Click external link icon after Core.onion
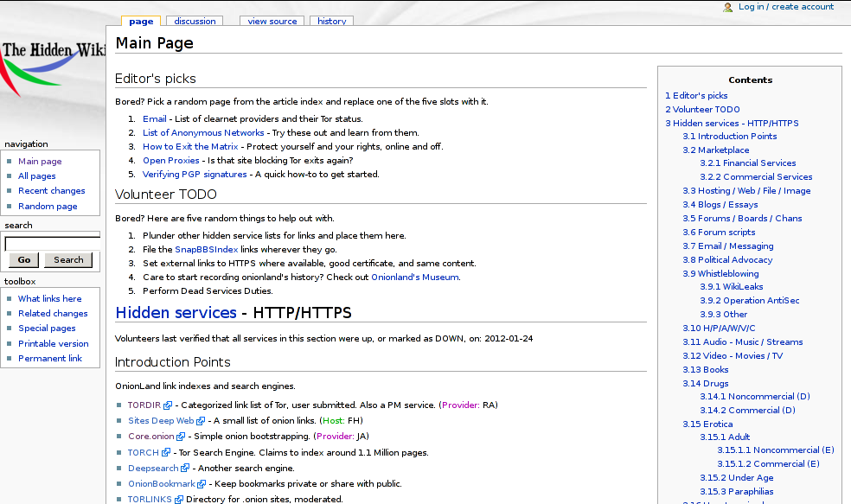The height and width of the screenshot is (504, 851). coord(181,437)
